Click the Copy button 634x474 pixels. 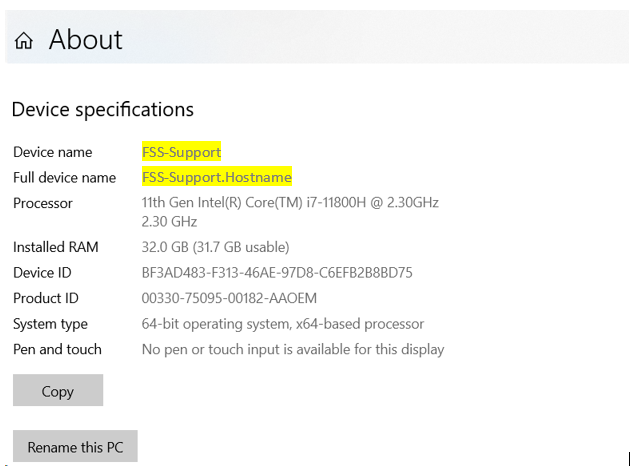coord(58,390)
